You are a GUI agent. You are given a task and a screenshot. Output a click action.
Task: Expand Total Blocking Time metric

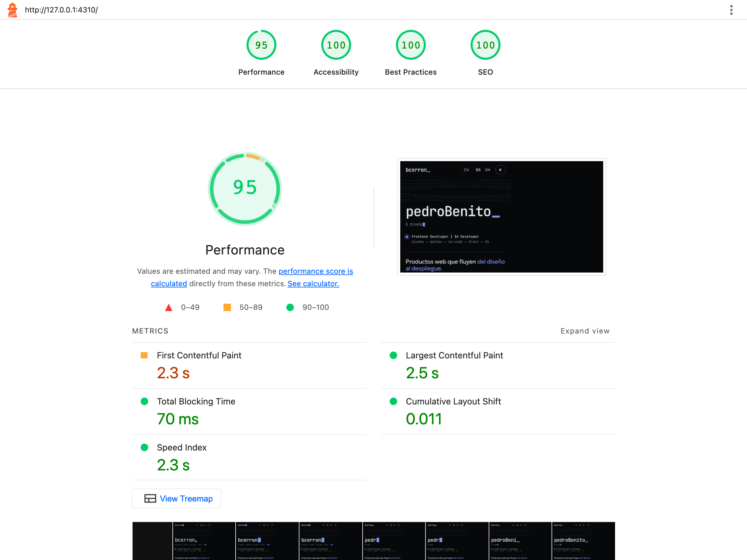coord(249,412)
